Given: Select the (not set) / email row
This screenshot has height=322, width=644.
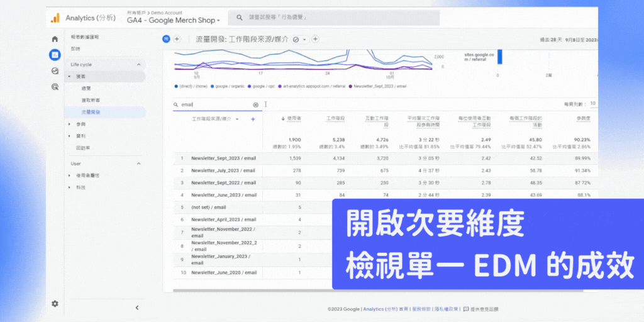Looking at the screenshot, I should tap(252, 208).
